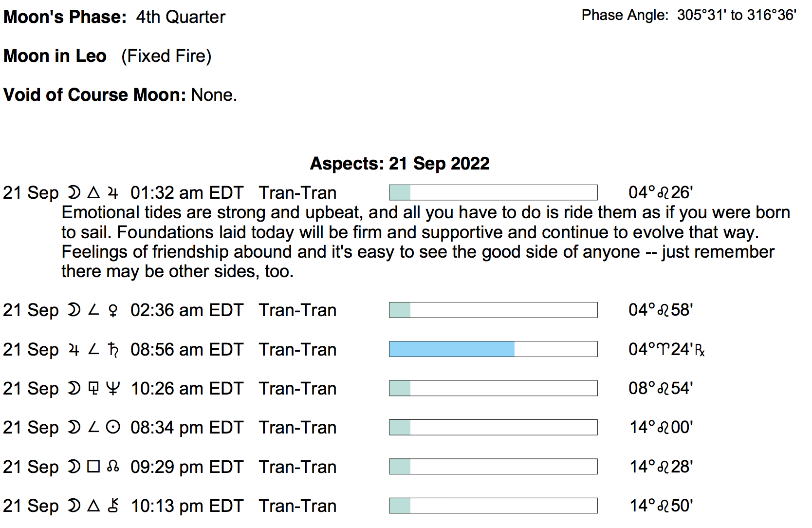This screenshot has width=812, height=528.
Task: Click the retrograde Rx symbol after 04°24'
Action: tap(700, 351)
